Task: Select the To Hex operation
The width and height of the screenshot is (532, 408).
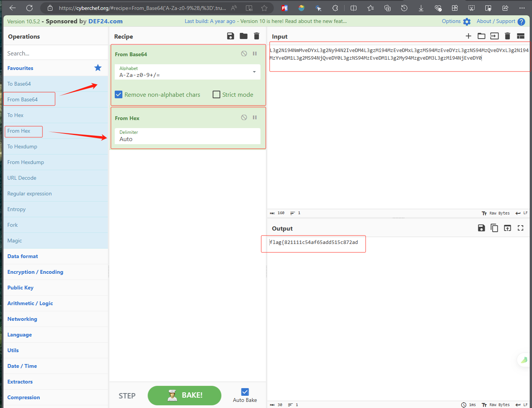Action: click(56, 115)
